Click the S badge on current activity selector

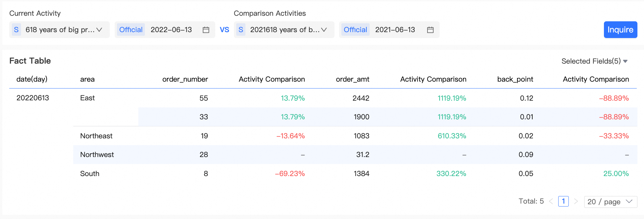click(x=16, y=30)
